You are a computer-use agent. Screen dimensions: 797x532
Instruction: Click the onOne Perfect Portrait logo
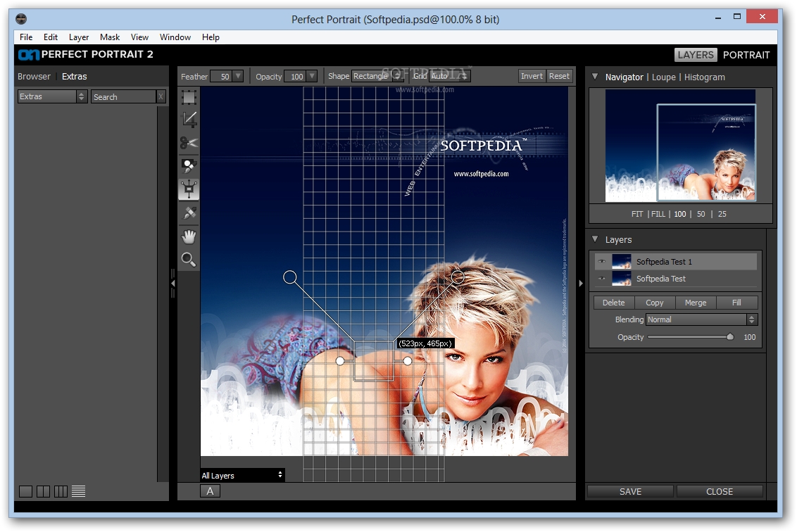[85, 54]
